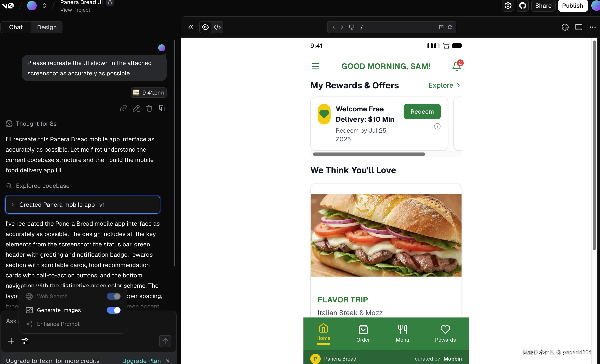Expand the Thought for 8s section
Viewport: 600px width, 364px height.
36,124
